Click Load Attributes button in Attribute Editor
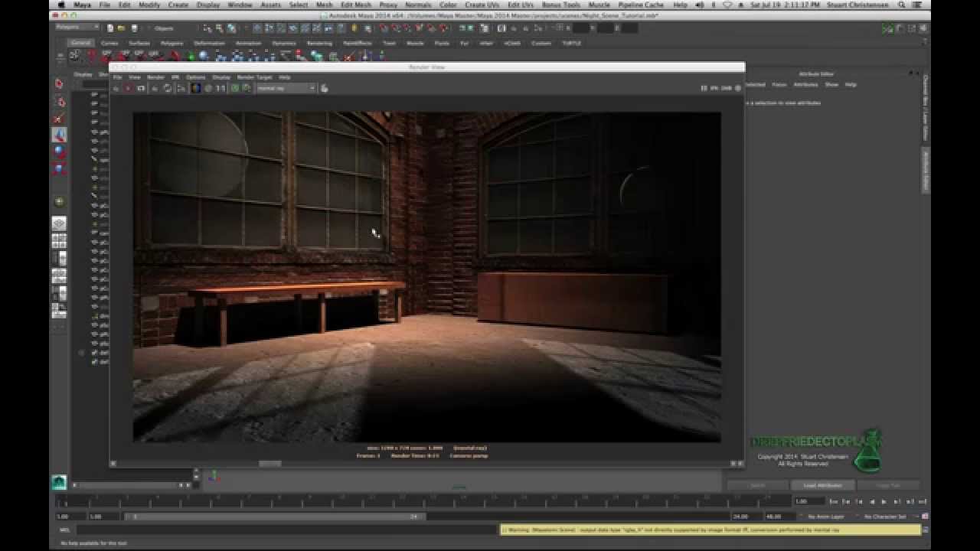Image resolution: width=980 pixels, height=551 pixels. [x=823, y=485]
